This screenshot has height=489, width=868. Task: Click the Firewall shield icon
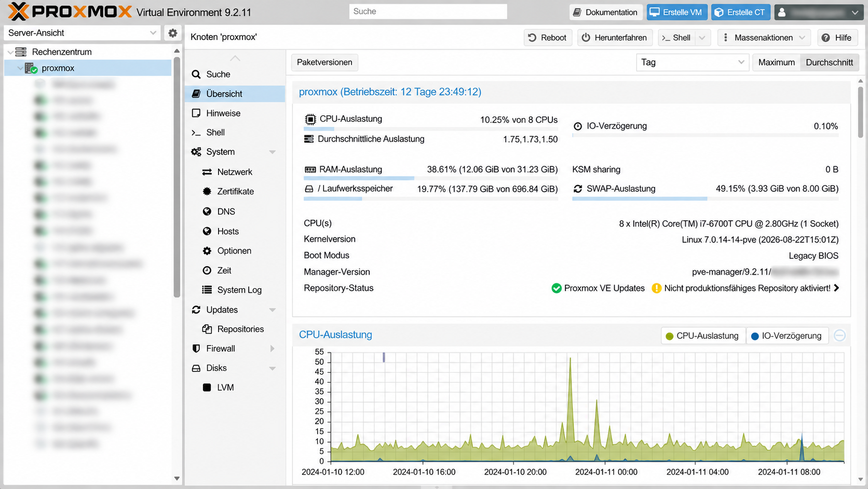coord(196,349)
